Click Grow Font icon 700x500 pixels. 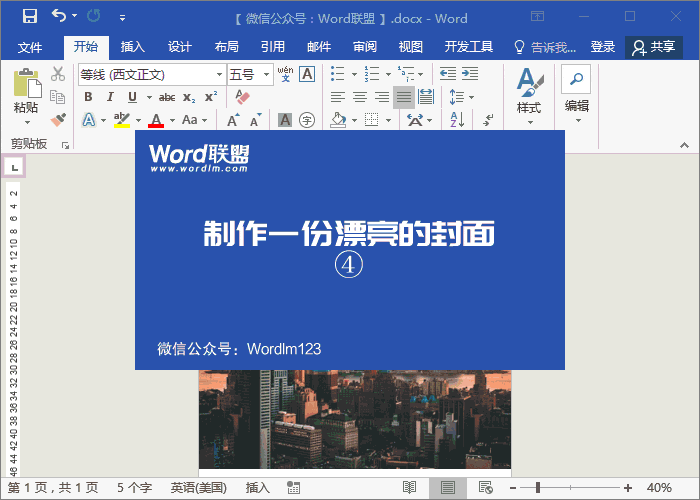click(233, 120)
